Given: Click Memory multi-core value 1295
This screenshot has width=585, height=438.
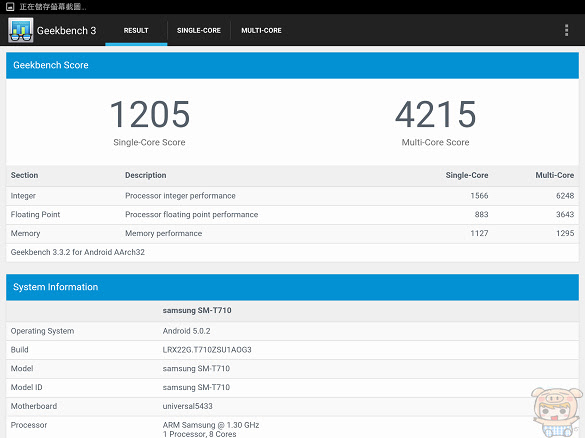Looking at the screenshot, I should pos(565,234).
